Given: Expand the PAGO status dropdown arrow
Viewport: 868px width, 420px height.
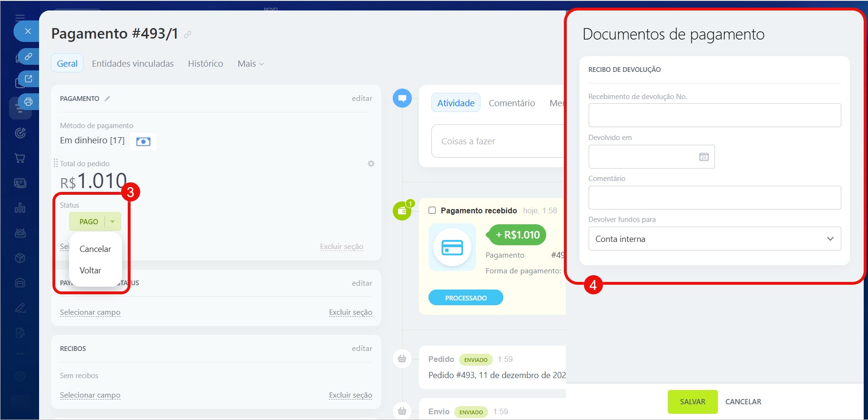Looking at the screenshot, I should 112,221.
